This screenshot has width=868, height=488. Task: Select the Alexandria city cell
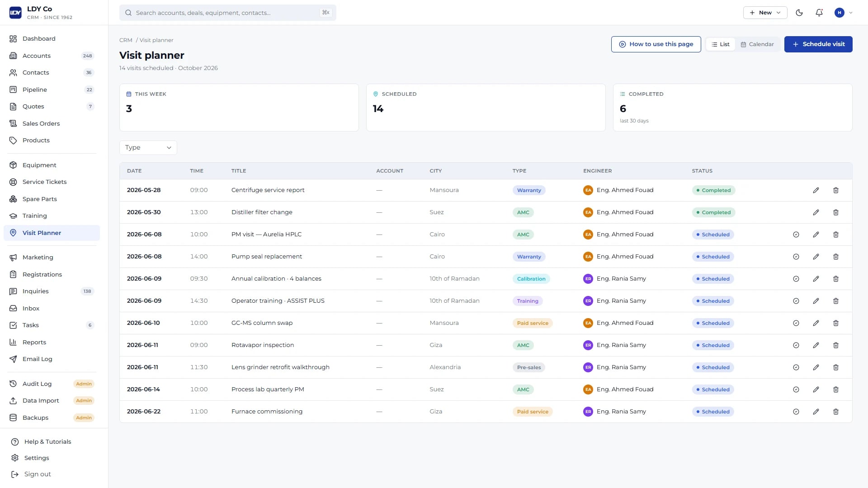tap(445, 367)
